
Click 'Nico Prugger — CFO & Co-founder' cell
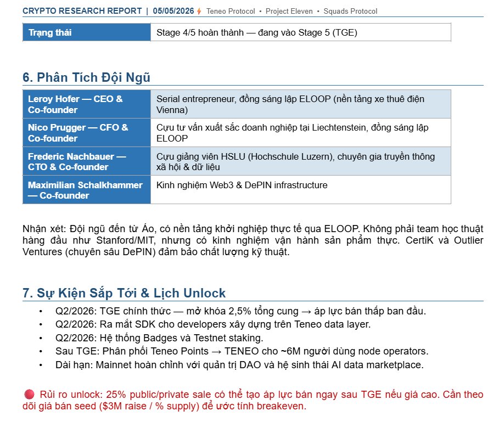pyautogui.click(x=86, y=133)
